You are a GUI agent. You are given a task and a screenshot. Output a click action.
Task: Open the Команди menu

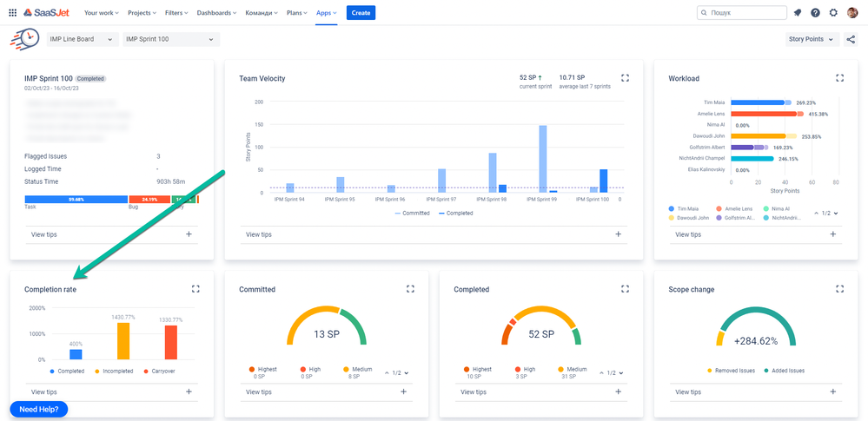(262, 13)
